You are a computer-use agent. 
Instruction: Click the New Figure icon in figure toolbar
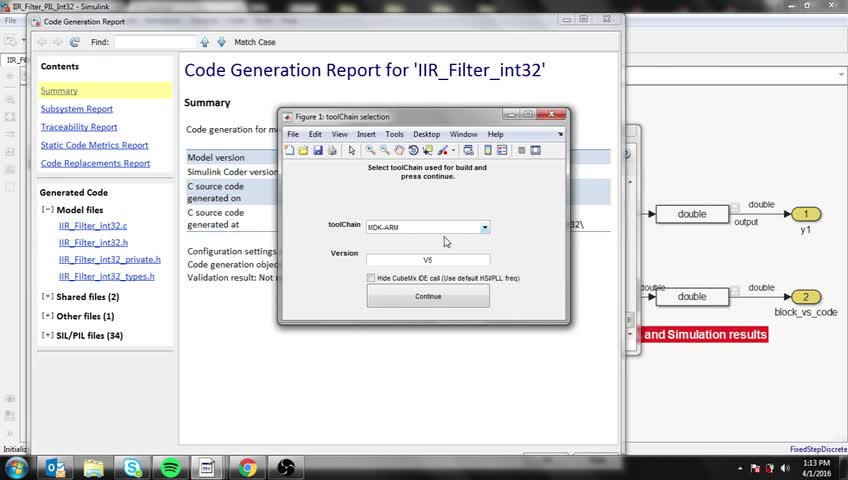tap(289, 150)
